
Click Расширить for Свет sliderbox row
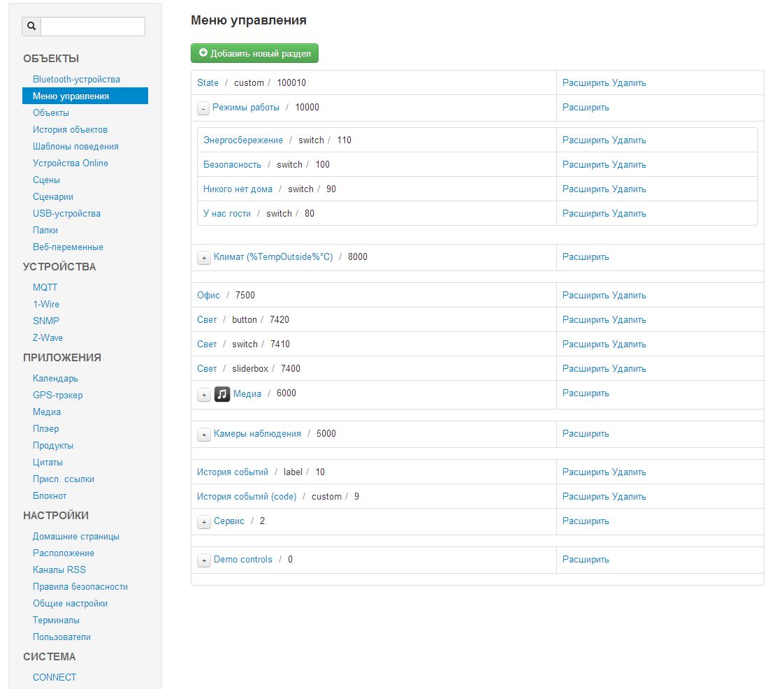click(x=586, y=369)
